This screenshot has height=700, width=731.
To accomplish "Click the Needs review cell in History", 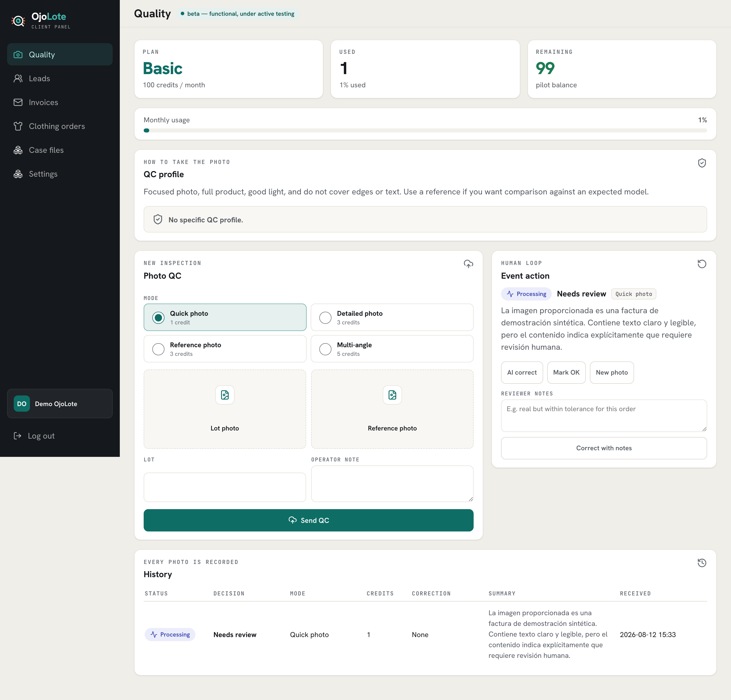I will point(235,635).
